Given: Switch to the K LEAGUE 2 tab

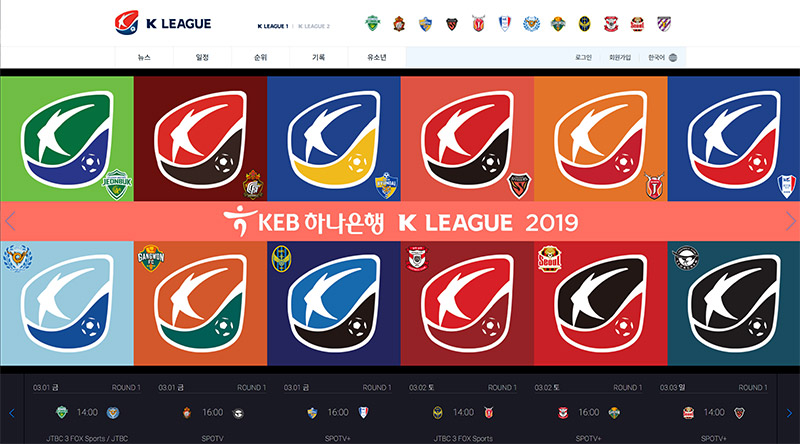Looking at the screenshot, I should (314, 26).
